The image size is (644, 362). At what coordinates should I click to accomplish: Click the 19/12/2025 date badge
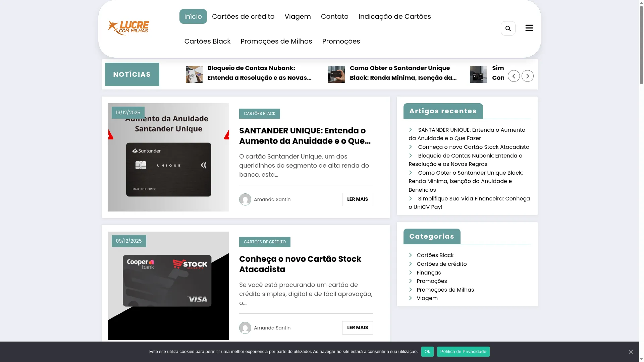coord(128,113)
